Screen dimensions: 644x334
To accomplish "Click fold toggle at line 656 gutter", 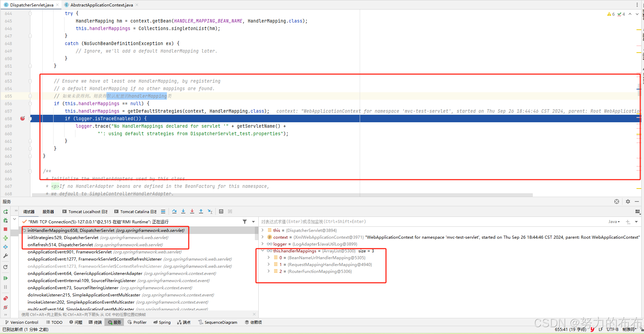I will click(30, 103).
